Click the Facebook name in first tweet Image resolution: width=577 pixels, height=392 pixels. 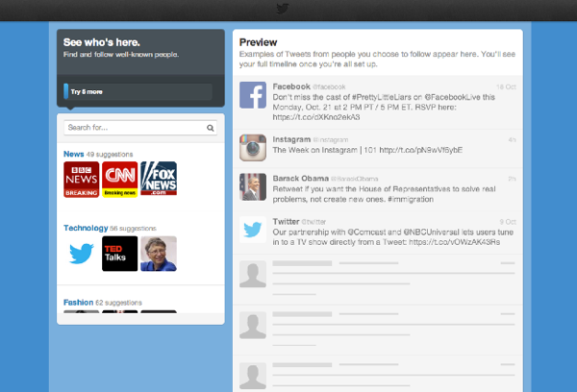click(x=291, y=86)
